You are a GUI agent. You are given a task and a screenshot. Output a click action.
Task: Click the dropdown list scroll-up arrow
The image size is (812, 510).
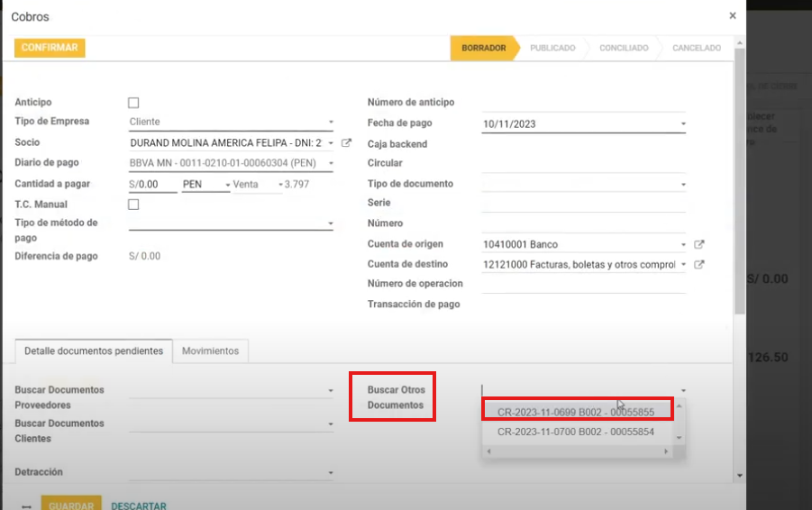679,406
